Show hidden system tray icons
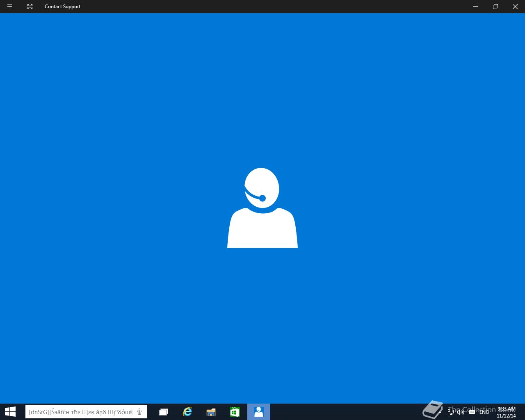This screenshot has width=525, height=420. tap(441, 412)
